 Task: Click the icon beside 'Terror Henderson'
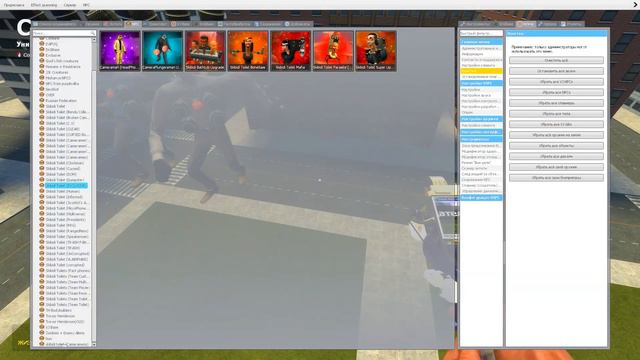pos(42,316)
